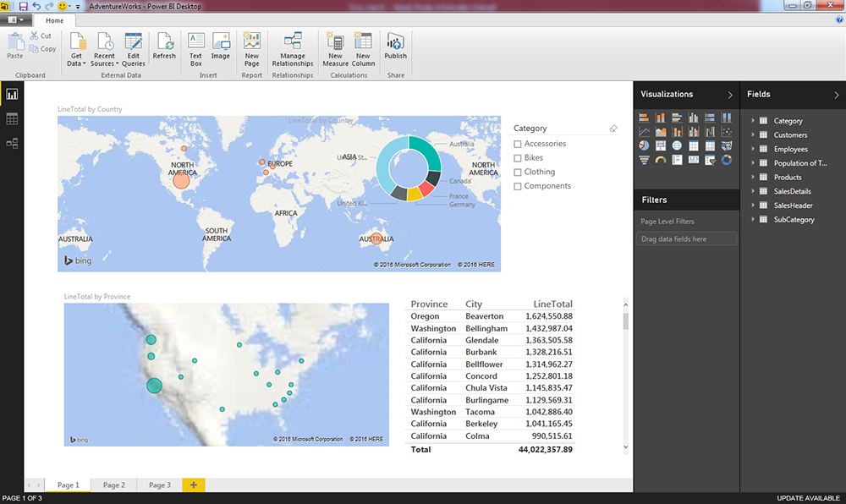Switch to Relationships view in left sidebar
This screenshot has height=504, width=846.
pos(12,144)
